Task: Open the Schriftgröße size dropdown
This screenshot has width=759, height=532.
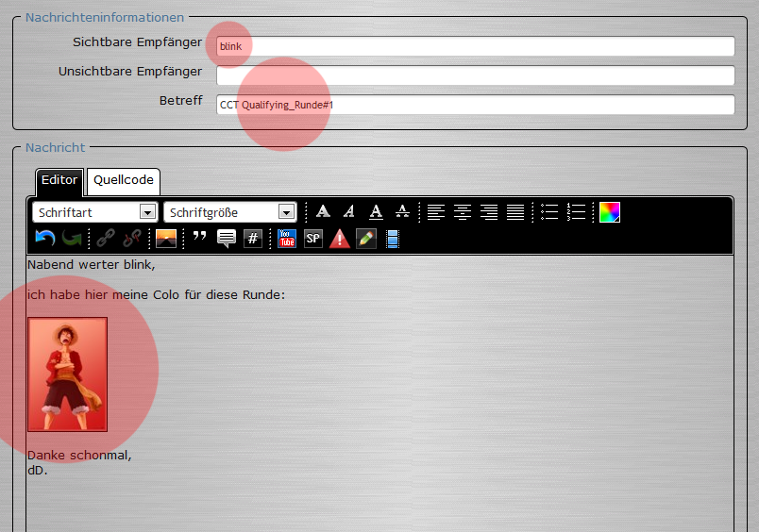Action: click(230, 212)
